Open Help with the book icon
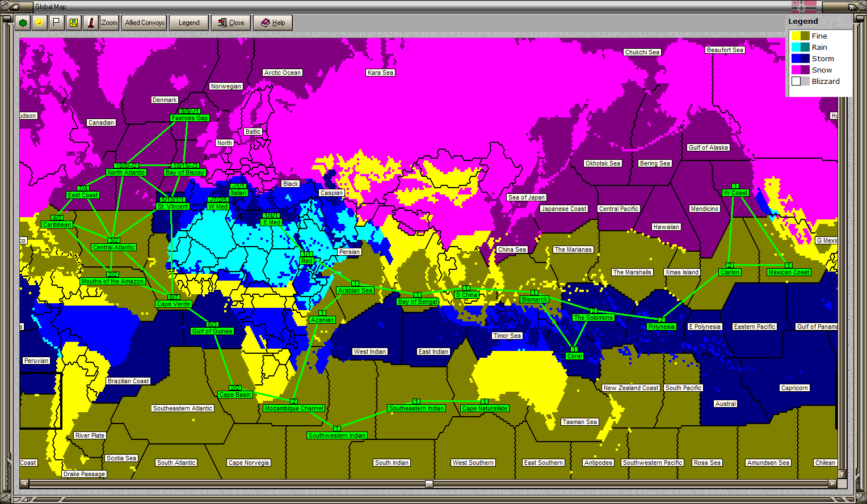Viewport: 867px width, 504px height. point(273,23)
